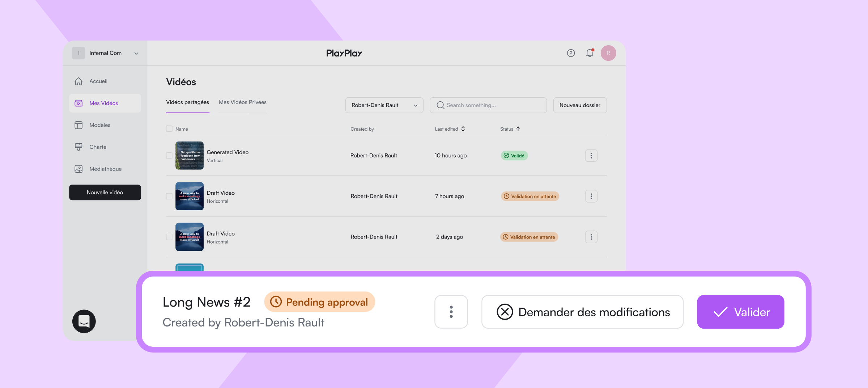Click the Modèles layout icon
Screen dimensions: 868x388
pos(78,125)
